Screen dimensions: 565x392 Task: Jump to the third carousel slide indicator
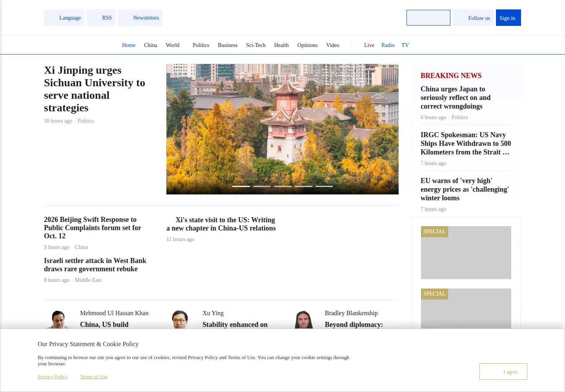point(282,186)
